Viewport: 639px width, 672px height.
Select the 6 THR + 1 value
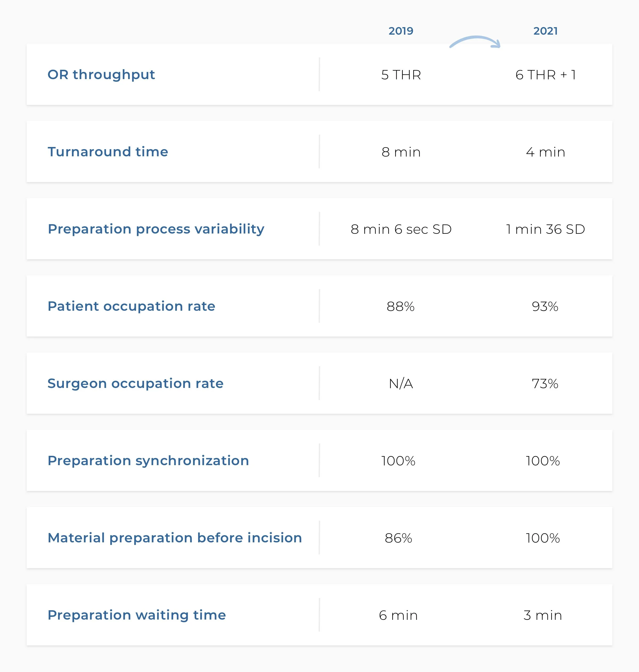[545, 75]
